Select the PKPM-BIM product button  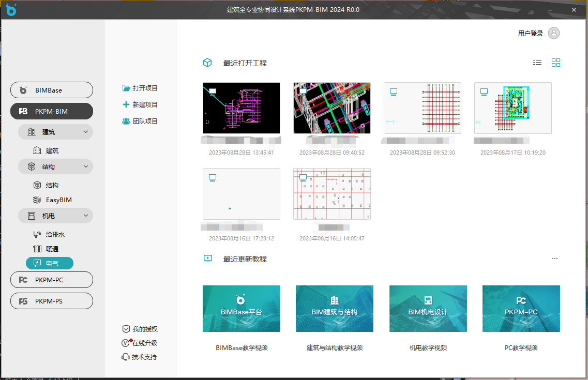[x=52, y=111]
